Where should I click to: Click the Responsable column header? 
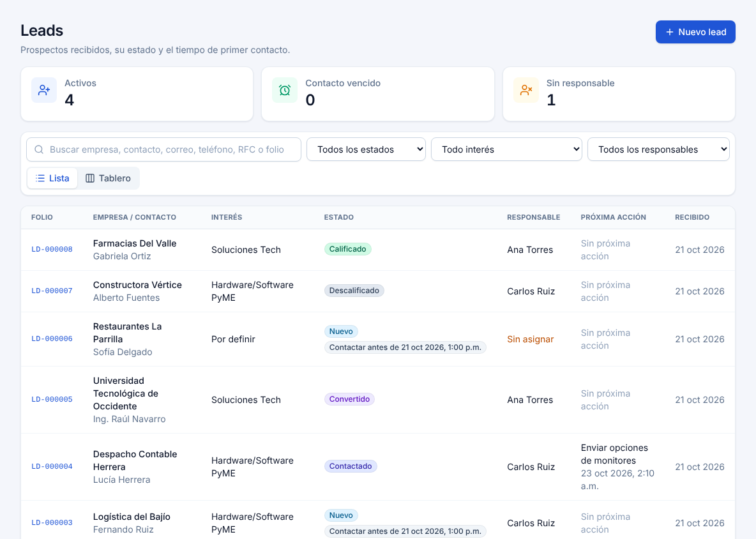533,217
